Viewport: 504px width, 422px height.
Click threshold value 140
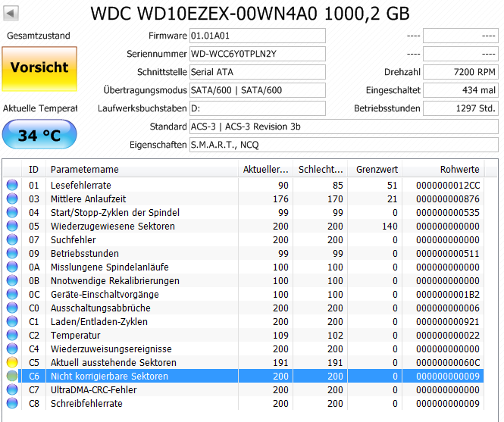390,227
